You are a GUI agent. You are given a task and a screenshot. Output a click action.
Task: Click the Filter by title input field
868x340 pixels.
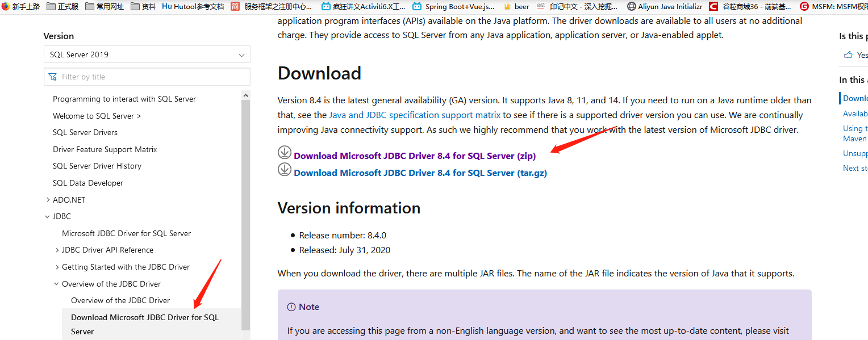tap(147, 77)
